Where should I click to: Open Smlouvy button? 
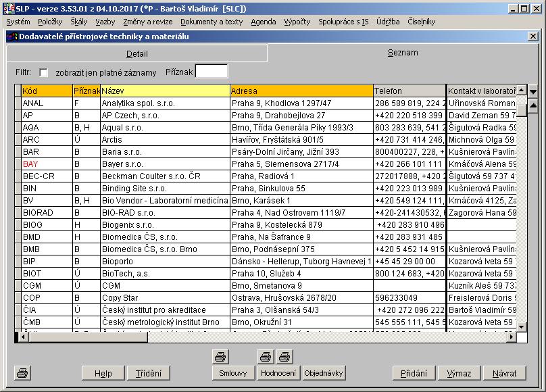233,373
